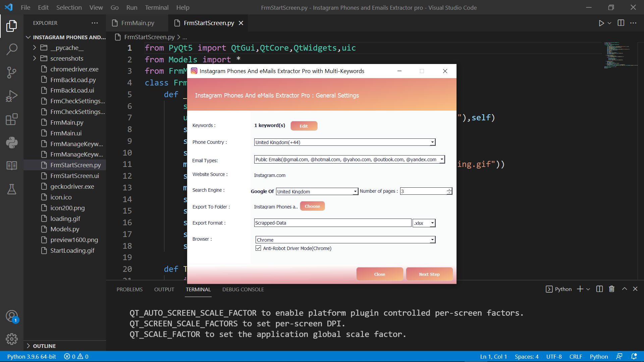
Task: Switch to the FrmMain.py editor tab
Action: pos(138,23)
